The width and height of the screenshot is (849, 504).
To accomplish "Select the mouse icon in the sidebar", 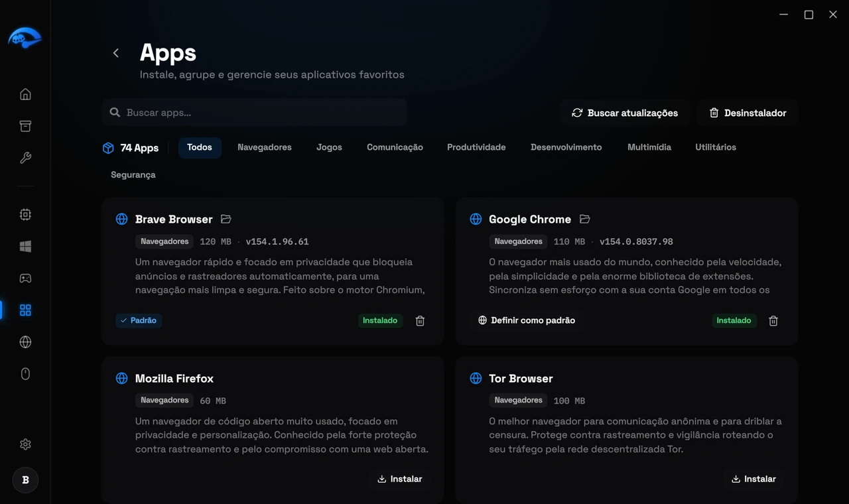I will 25,373.
